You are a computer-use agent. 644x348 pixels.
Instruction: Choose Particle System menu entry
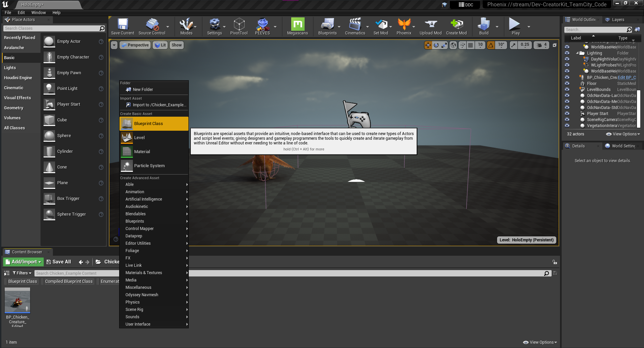pos(154,166)
